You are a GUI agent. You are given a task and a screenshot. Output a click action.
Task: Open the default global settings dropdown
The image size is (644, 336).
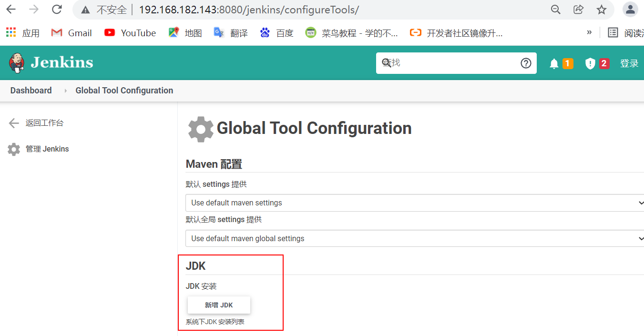tap(414, 238)
